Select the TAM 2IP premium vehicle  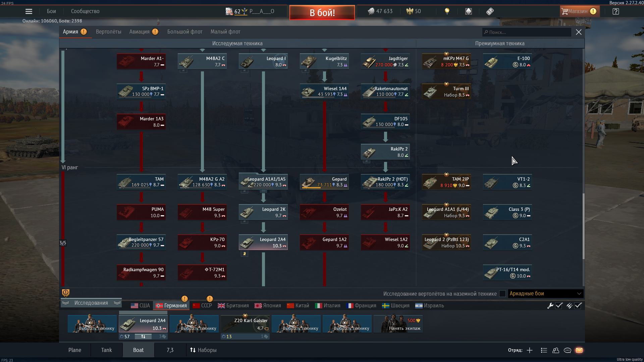tap(446, 182)
